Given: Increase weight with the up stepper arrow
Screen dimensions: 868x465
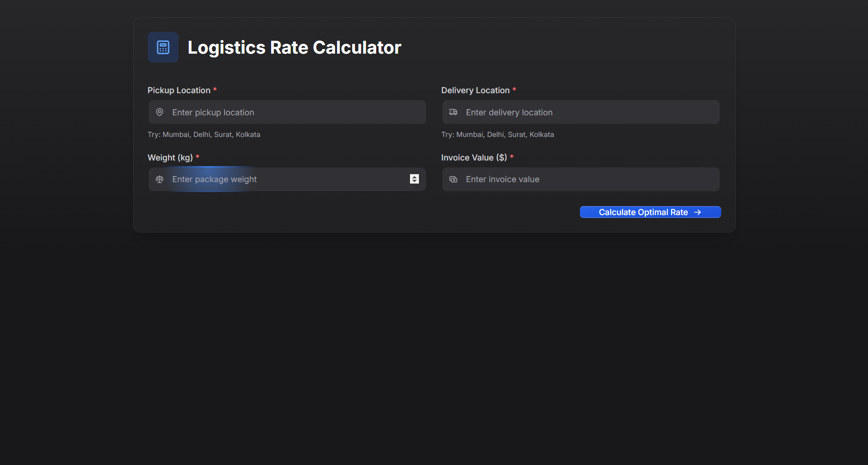Looking at the screenshot, I should click(x=414, y=177).
